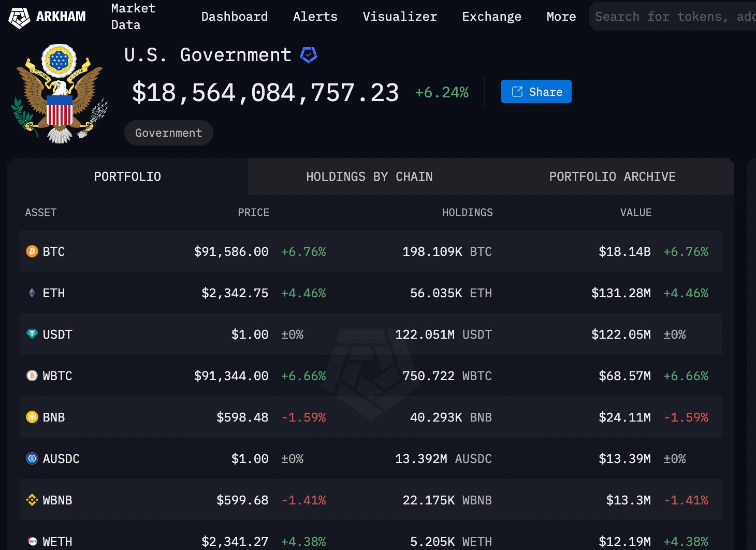Click BNB price $598.48
Viewport: 756px width, 550px height.
tap(242, 417)
